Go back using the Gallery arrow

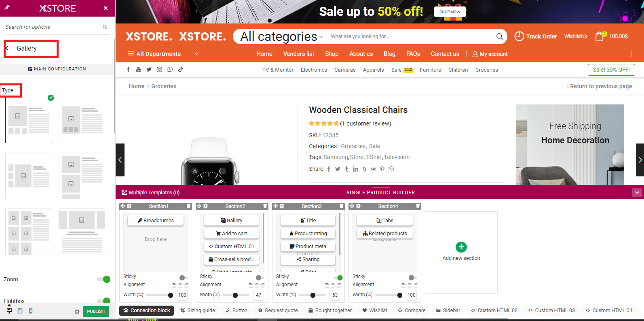[x=7, y=48]
